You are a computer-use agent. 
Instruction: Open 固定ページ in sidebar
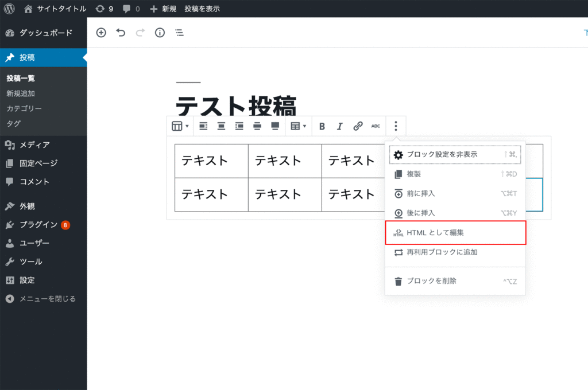pos(44,163)
